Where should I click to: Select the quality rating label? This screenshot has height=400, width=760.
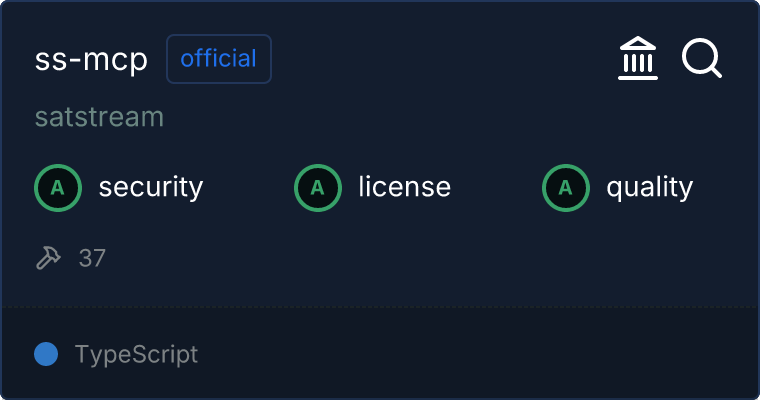pos(649,187)
